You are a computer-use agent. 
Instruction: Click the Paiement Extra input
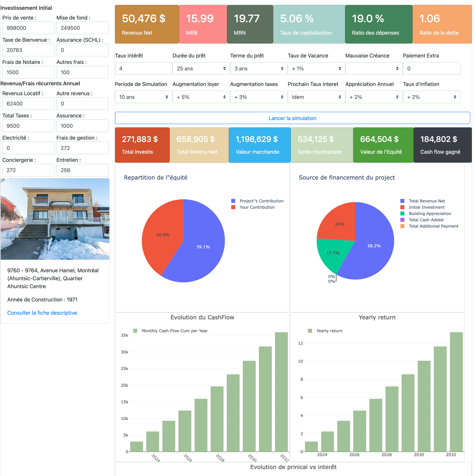pyautogui.click(x=431, y=69)
